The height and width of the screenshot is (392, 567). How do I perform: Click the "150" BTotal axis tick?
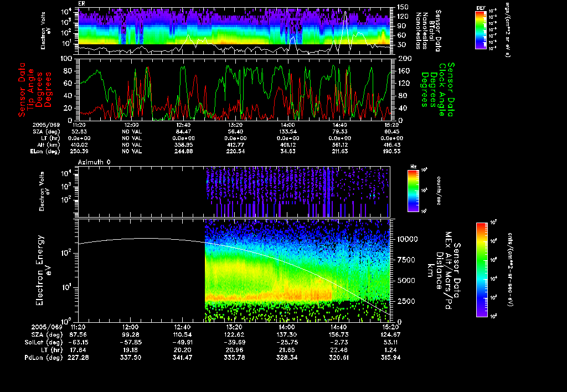pos(403,7)
